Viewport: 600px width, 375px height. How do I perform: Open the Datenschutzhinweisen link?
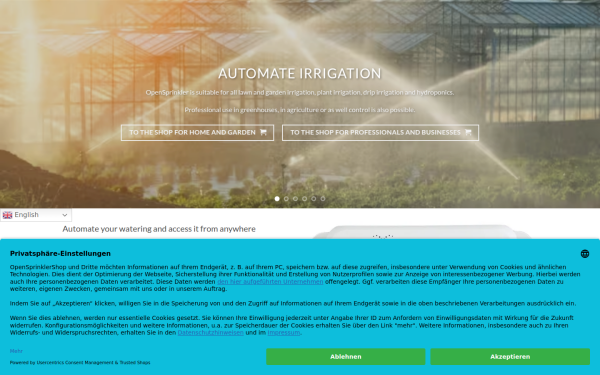coord(210,333)
